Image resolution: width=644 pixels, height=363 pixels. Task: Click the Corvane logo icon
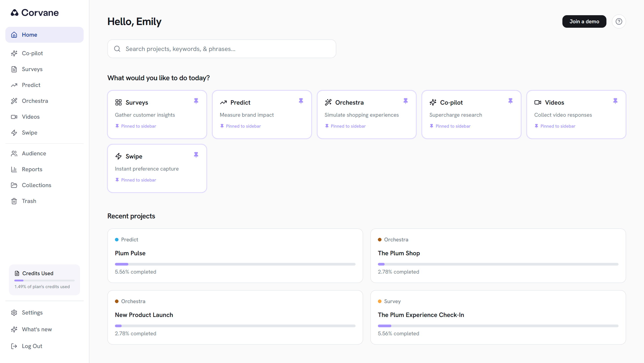(x=15, y=13)
